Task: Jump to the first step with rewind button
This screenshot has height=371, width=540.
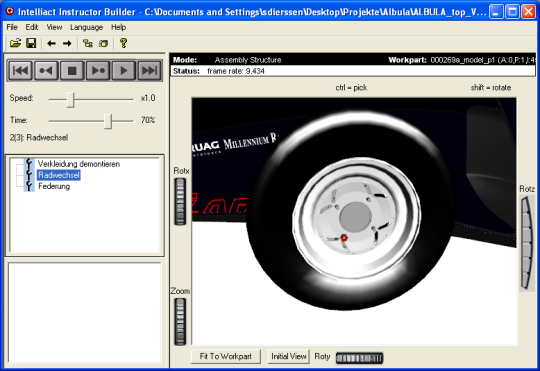Action: click(20, 71)
